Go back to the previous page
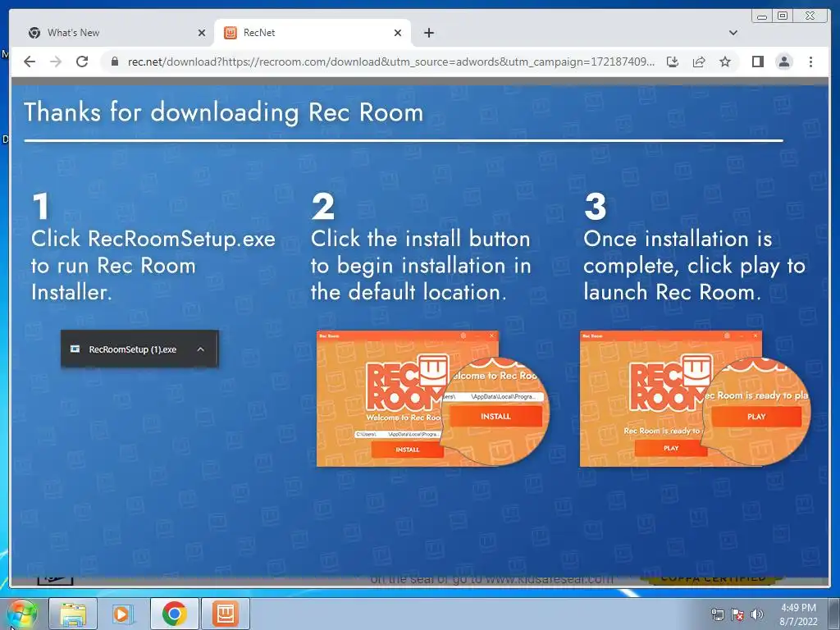 click(30, 62)
